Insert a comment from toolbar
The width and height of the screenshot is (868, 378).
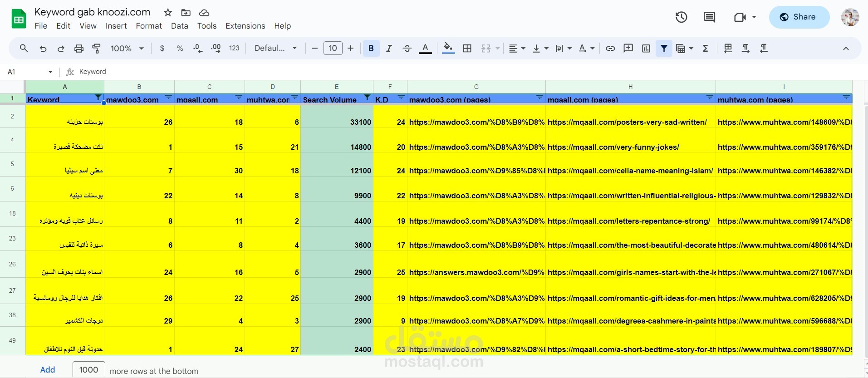[628, 49]
